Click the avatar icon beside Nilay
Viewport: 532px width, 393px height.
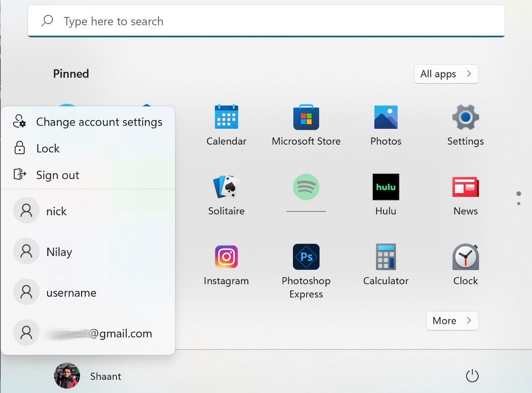[26, 252]
